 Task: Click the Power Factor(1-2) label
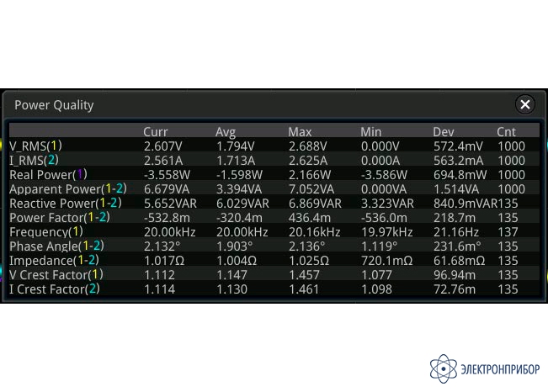[60, 217]
